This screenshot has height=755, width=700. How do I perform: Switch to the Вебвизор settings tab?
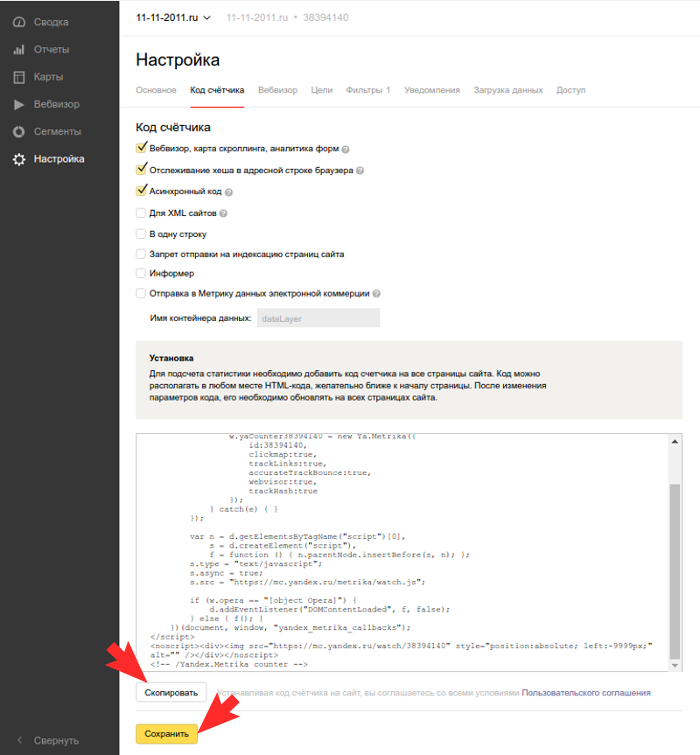coord(278,90)
